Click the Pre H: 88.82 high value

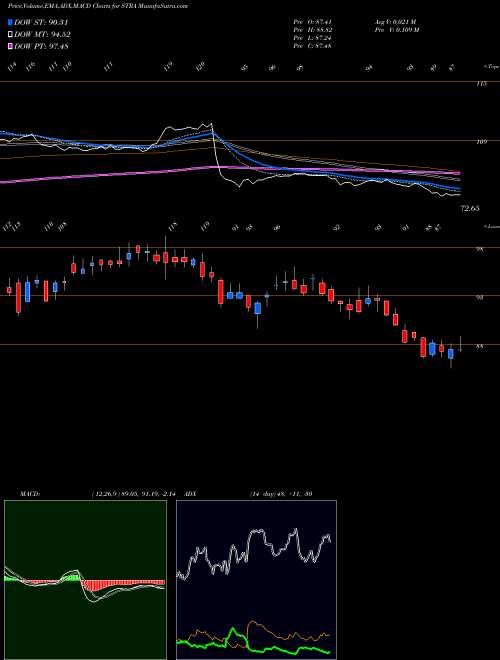(x=313, y=30)
